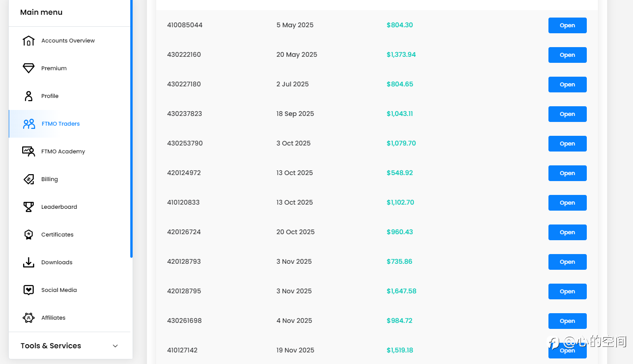Expand the Tools & Services section
633x364 pixels.
tap(116, 346)
